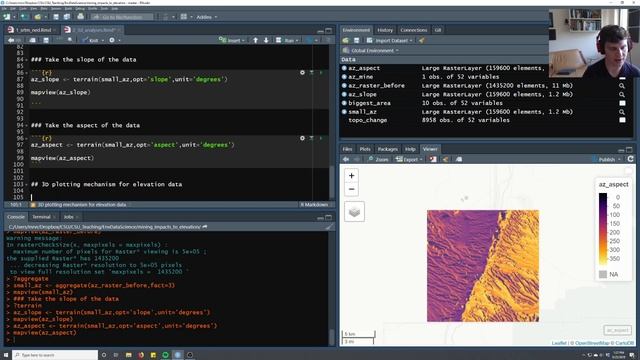640x360 pixels.
Task: Run aspect chunk with green play
Action: 321,138
